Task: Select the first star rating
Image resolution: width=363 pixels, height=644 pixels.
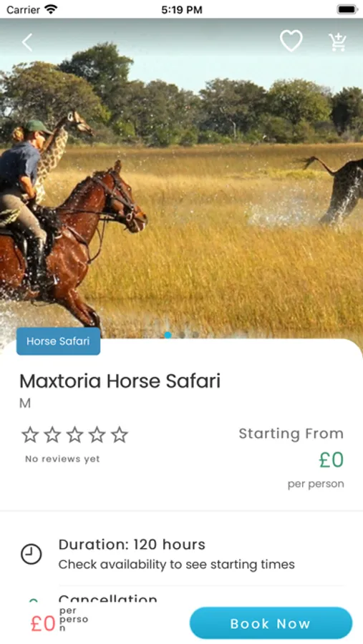Action: point(30,434)
